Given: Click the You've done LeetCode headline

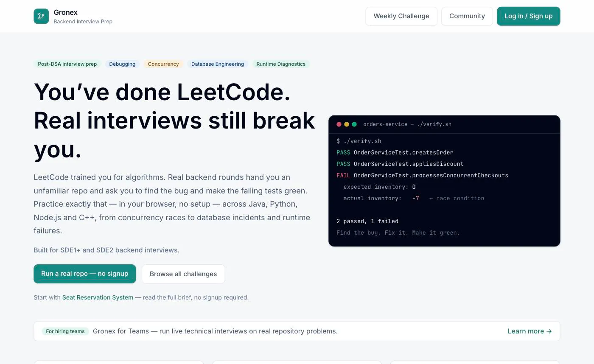Looking at the screenshot, I should coord(174,120).
